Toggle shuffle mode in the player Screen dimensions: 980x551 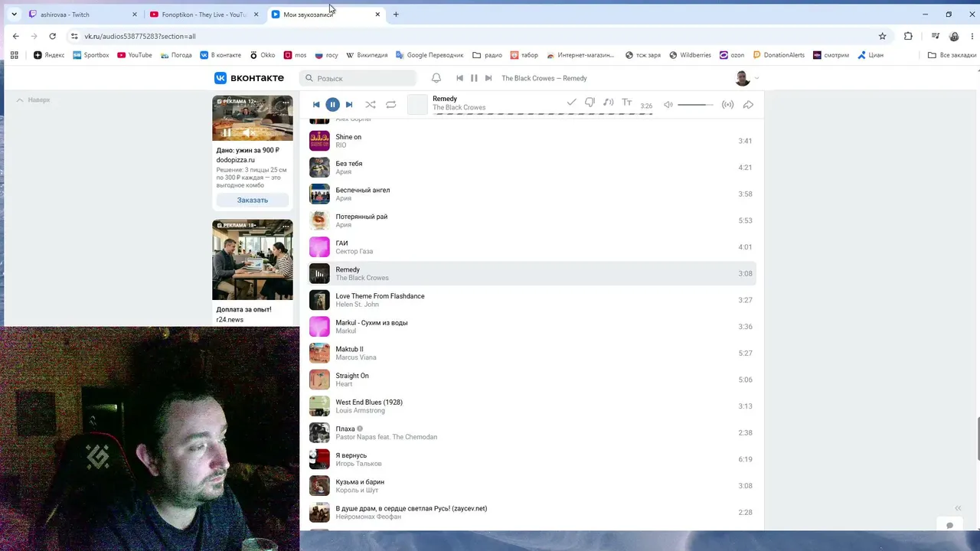click(x=371, y=105)
